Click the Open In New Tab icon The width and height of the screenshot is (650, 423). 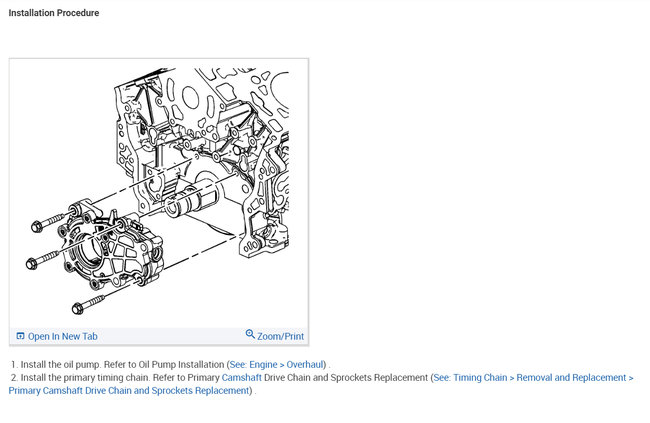click(x=20, y=336)
